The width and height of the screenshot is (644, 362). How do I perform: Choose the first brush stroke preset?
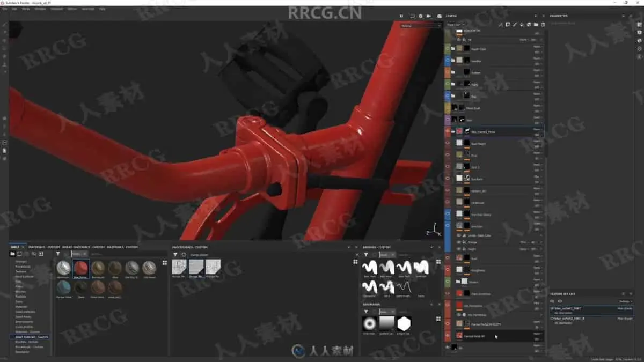(x=369, y=266)
